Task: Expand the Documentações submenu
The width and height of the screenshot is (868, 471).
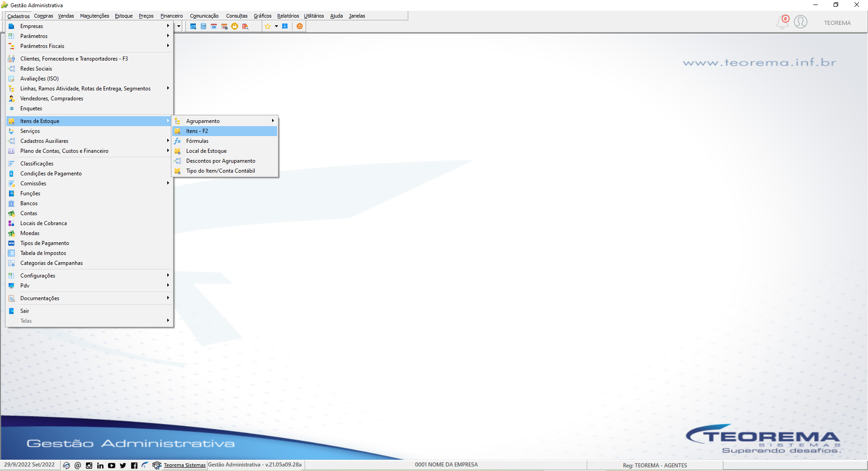Action: (90, 298)
